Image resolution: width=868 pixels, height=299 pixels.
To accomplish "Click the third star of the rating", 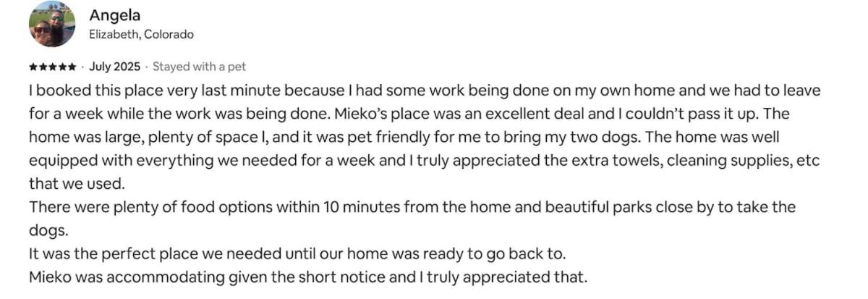I will (x=52, y=67).
